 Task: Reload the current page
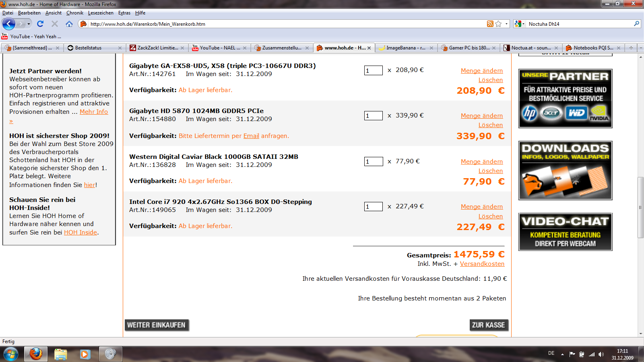tap(40, 24)
